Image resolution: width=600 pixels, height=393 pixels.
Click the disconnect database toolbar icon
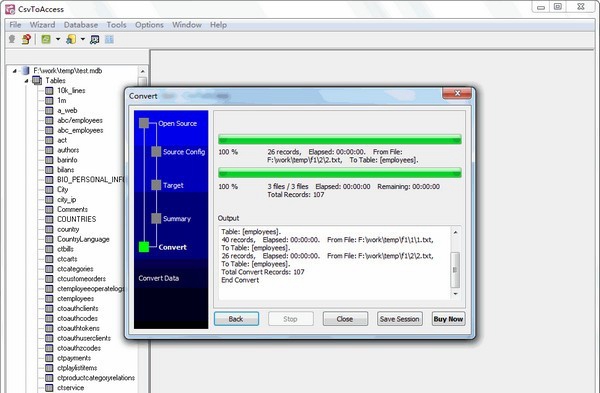click(x=26, y=39)
